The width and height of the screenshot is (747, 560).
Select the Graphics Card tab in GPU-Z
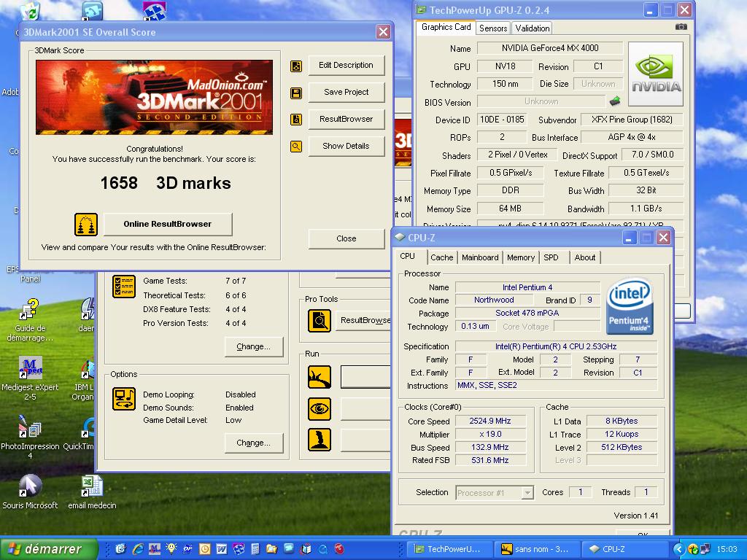pyautogui.click(x=446, y=27)
